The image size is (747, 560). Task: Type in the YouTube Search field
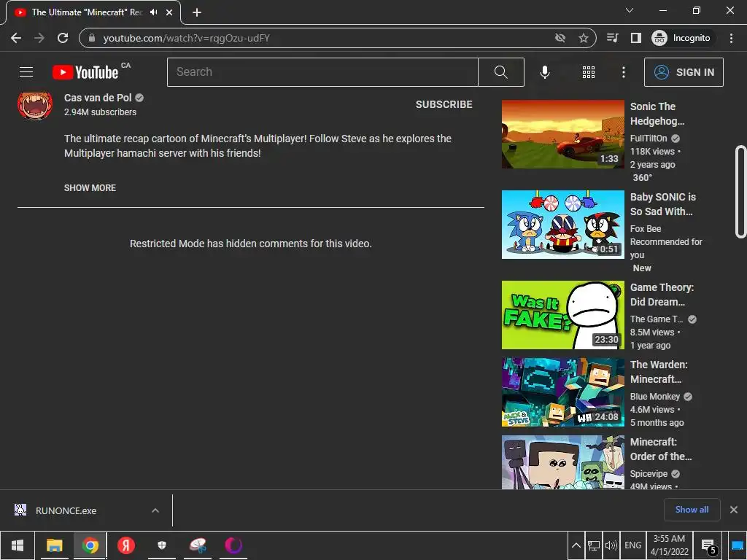[x=322, y=72]
